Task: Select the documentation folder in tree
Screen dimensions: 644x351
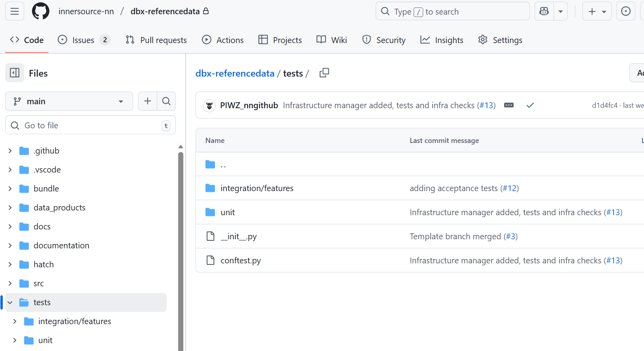Action: (x=61, y=246)
